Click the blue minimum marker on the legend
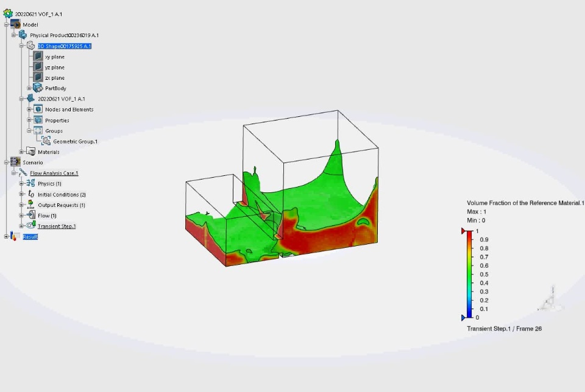Viewport: 585px width, 392px height. (463, 318)
